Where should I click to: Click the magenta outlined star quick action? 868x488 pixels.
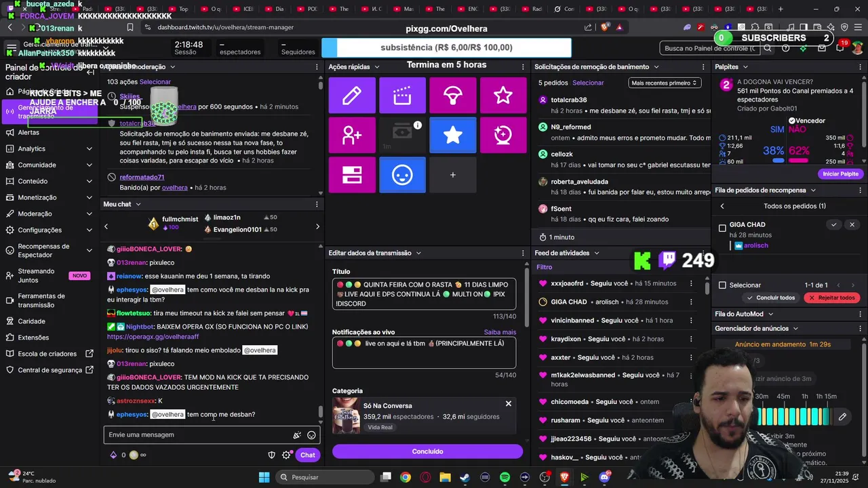503,96
